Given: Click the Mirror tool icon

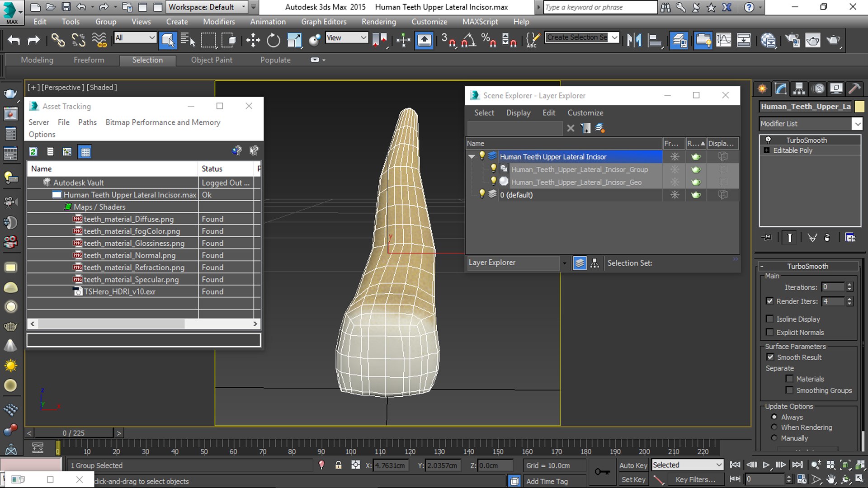Looking at the screenshot, I should click(x=634, y=40).
